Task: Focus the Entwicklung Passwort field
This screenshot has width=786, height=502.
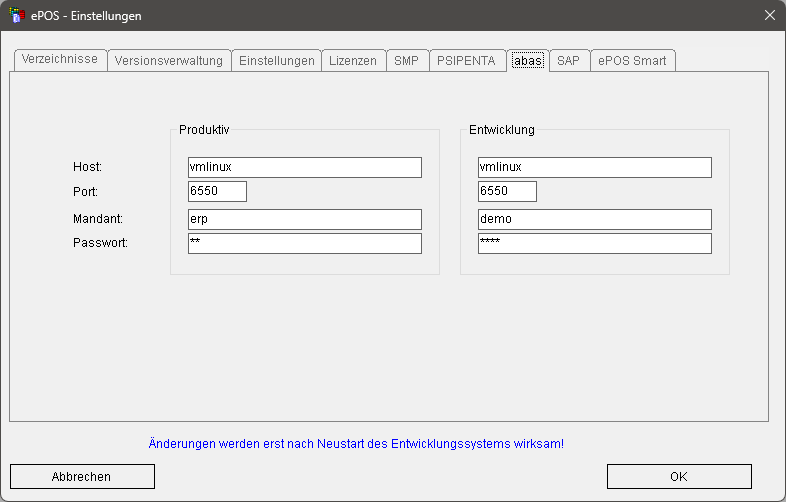Action: coord(595,244)
